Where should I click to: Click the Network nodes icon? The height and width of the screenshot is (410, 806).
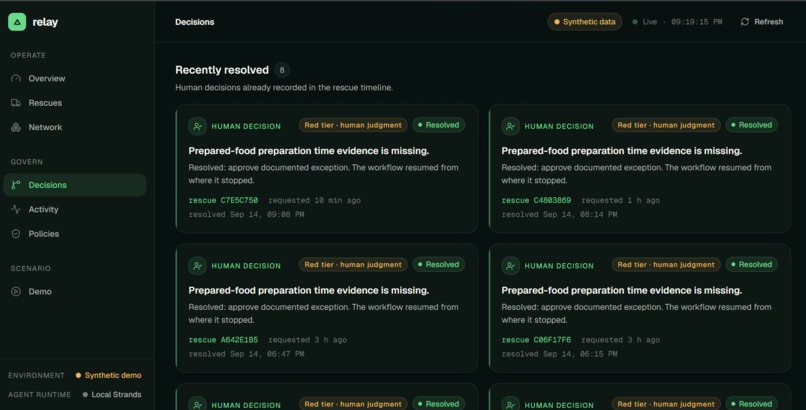point(16,127)
